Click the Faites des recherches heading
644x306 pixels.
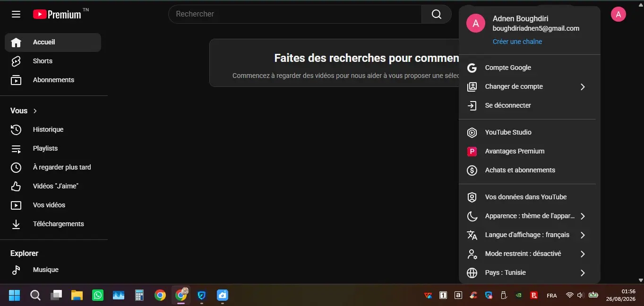(x=367, y=58)
